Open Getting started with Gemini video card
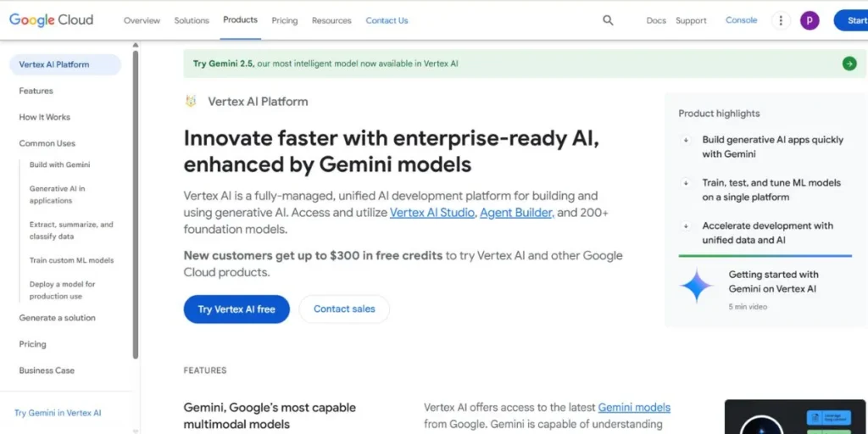 [x=765, y=289]
